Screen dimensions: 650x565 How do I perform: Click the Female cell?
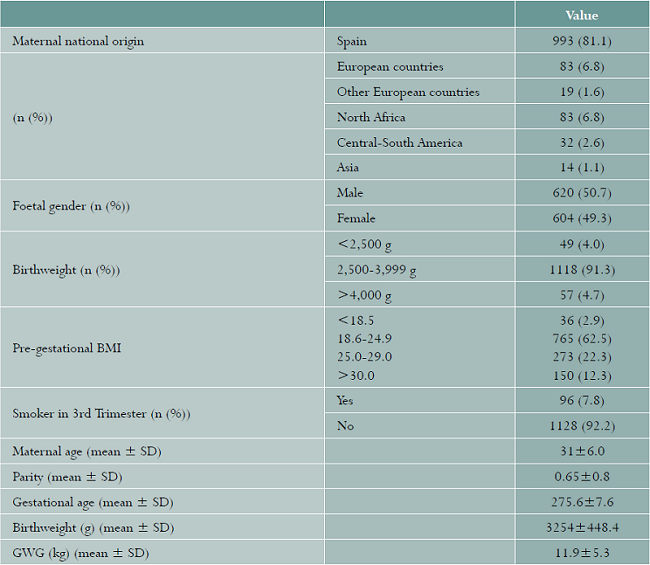tap(357, 217)
